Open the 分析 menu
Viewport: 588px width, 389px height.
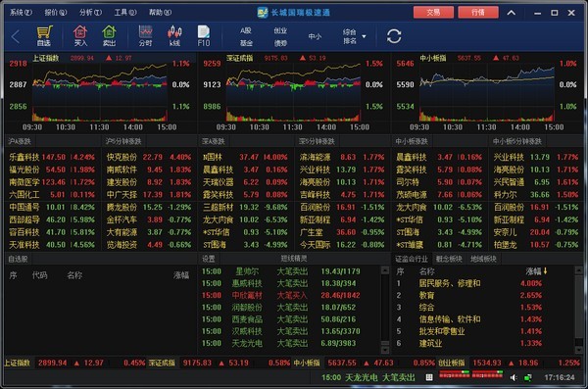pos(90,13)
